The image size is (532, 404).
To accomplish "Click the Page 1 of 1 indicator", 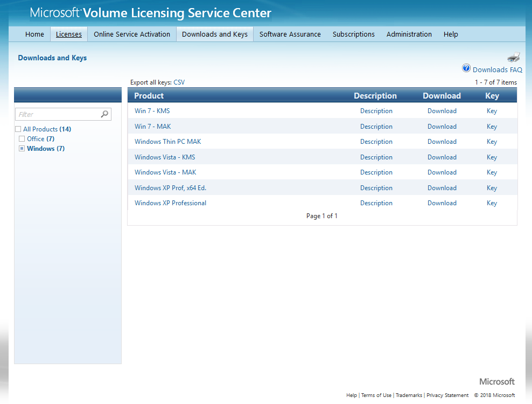I will coord(321,216).
